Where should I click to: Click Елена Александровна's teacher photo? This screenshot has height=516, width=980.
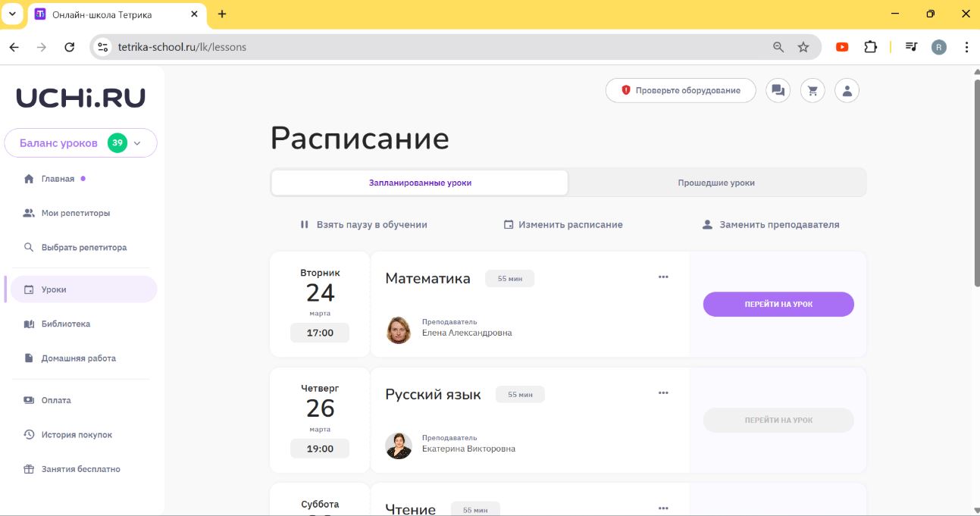399,330
